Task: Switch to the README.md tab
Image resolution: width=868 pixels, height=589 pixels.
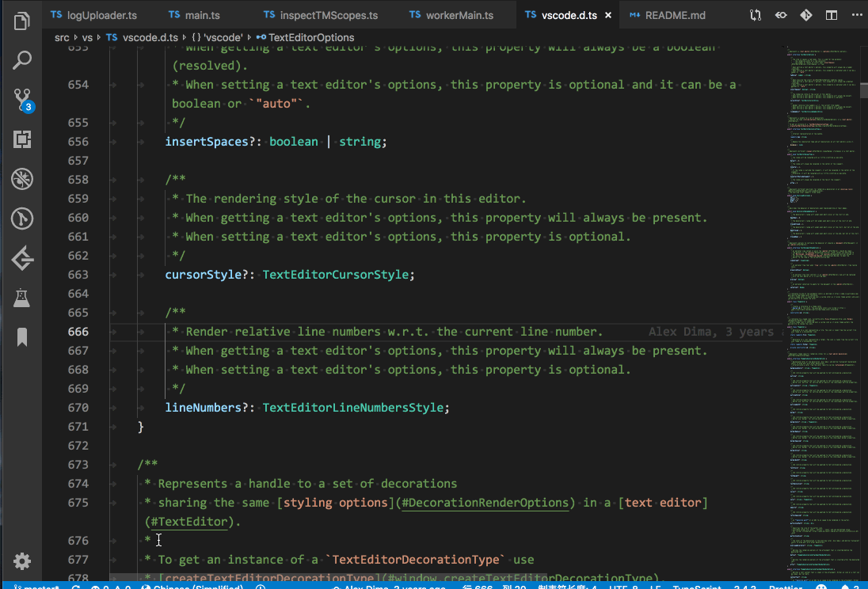Action: (668, 15)
